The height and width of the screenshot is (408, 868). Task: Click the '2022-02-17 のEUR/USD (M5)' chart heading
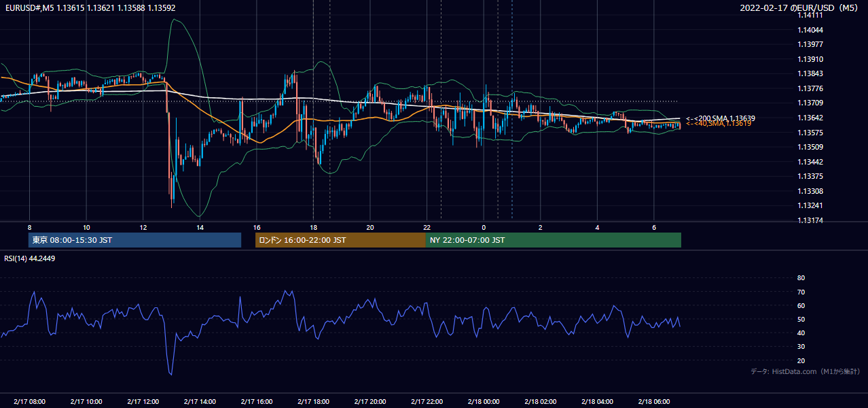click(799, 8)
